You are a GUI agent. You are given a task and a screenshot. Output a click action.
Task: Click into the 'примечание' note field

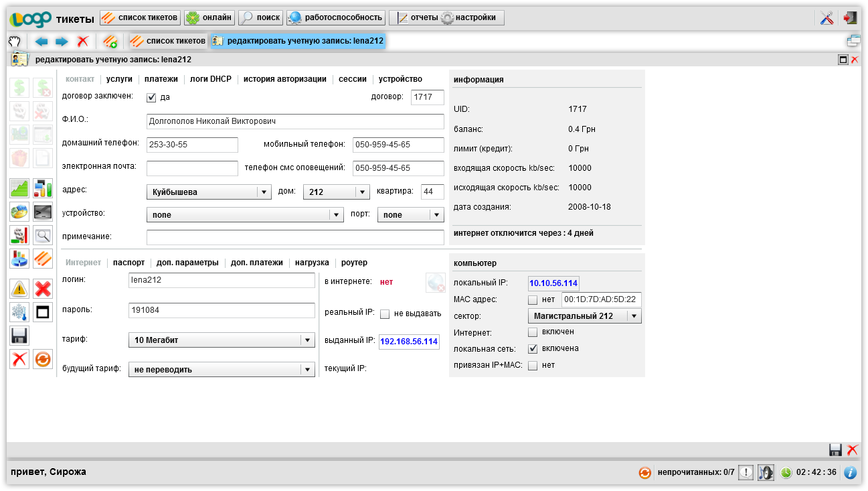(295, 237)
